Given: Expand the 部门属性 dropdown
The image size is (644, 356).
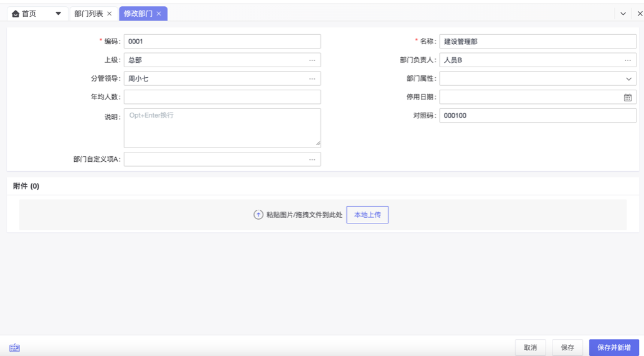Looking at the screenshot, I should tap(628, 79).
